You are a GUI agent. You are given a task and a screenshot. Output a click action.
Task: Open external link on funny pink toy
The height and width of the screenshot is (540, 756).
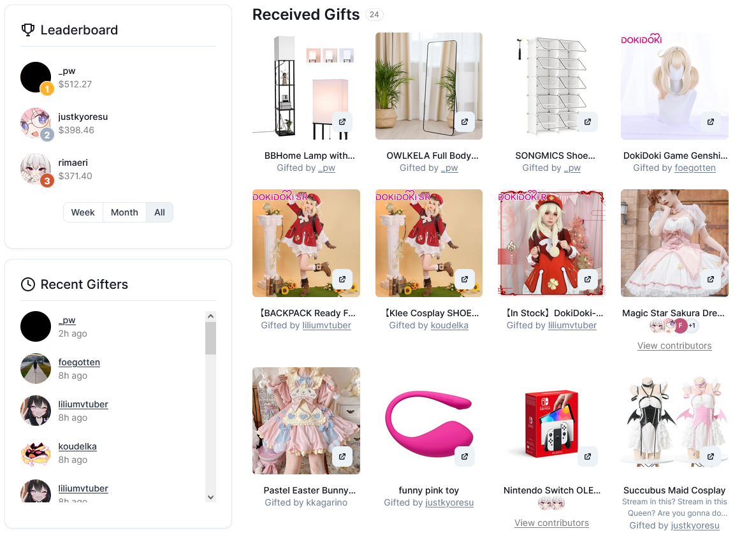(464, 456)
